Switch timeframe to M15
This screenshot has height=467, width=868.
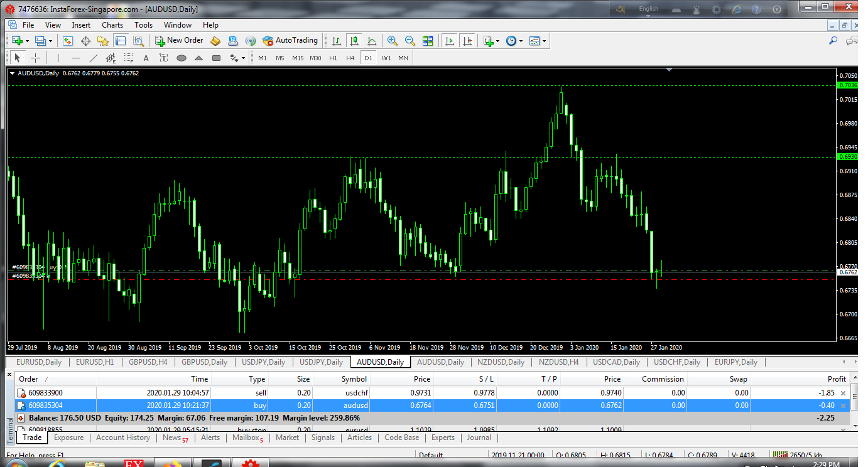click(298, 58)
